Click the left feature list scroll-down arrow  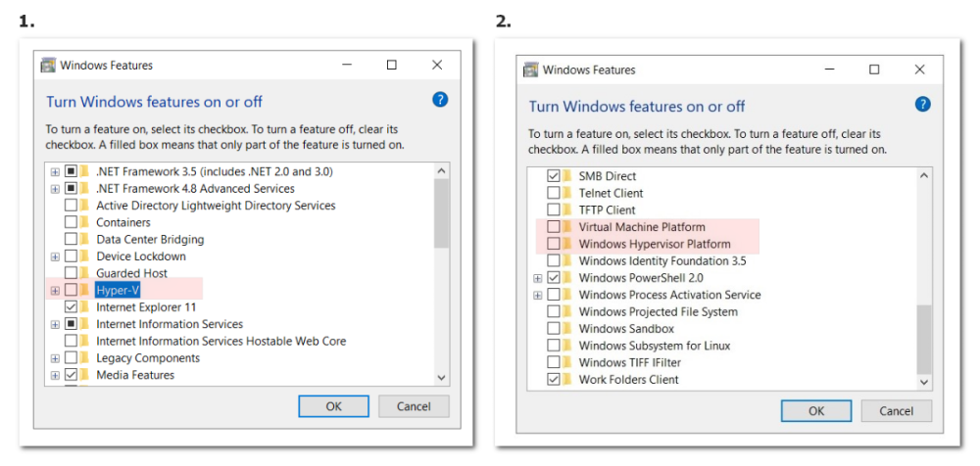point(441,377)
